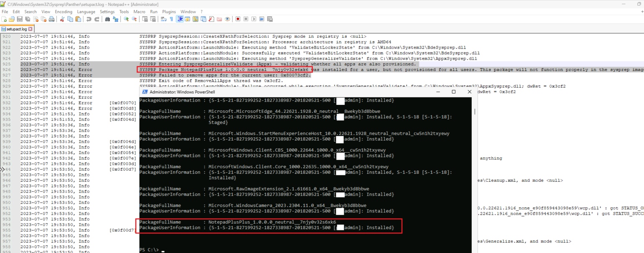Open the Run menu
This screenshot has width=644, height=253.
click(x=154, y=12)
